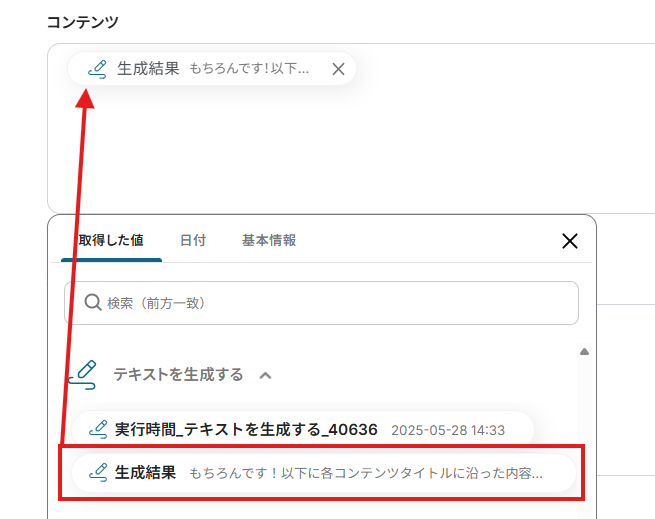The image size is (655, 519).
Task: Click the 2025-05-28 14:33 timestamp
Action: (448, 430)
